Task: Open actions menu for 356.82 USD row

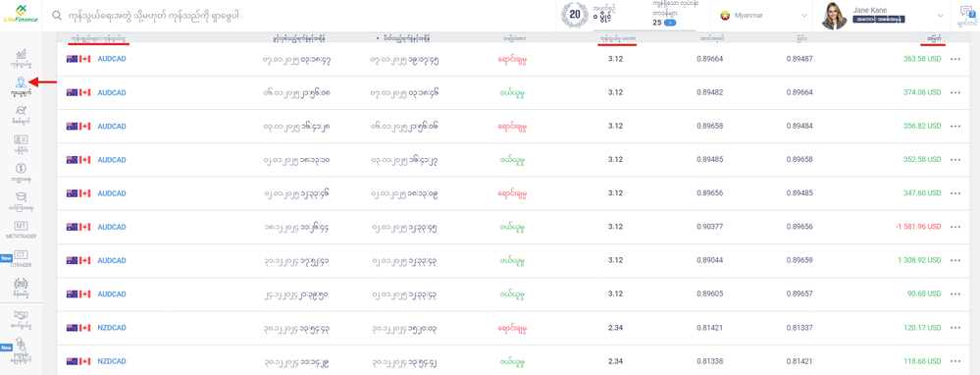Action: pyautogui.click(x=955, y=127)
